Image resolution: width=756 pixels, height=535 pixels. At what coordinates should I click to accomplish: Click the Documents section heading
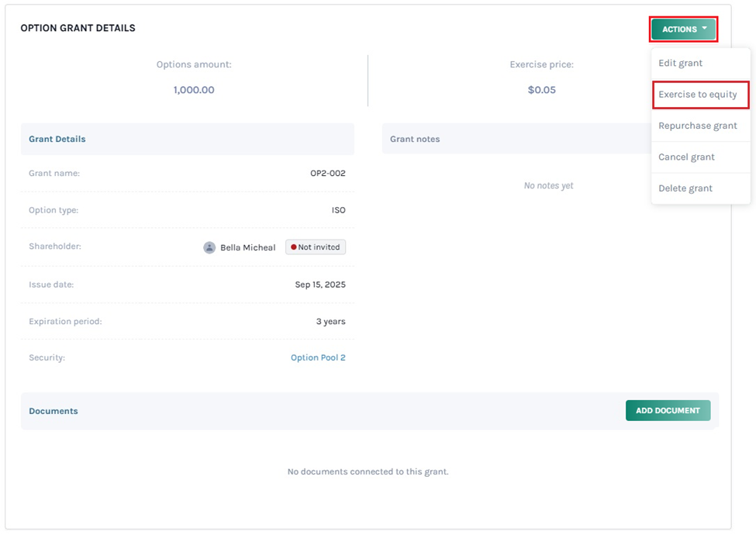click(54, 411)
